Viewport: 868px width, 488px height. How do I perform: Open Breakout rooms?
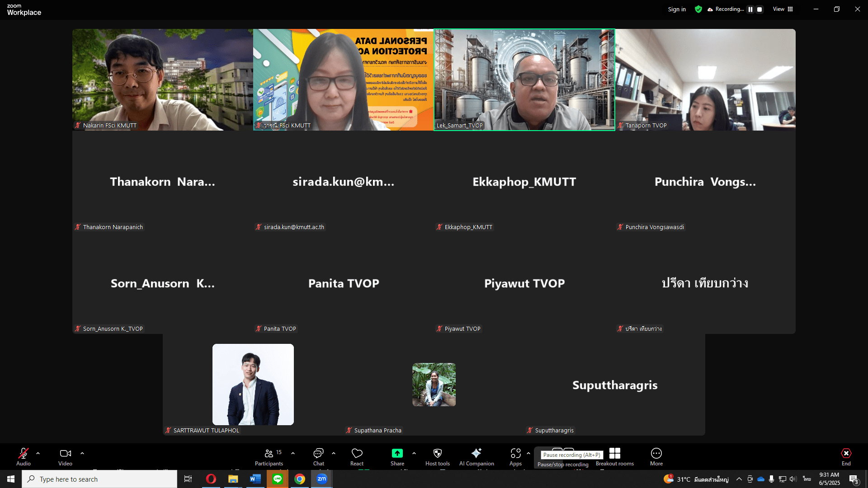615,456
